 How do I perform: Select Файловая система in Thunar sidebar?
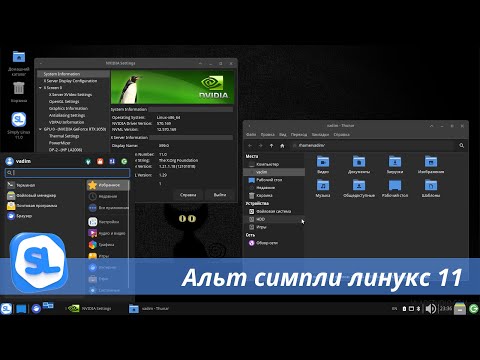click(274, 211)
